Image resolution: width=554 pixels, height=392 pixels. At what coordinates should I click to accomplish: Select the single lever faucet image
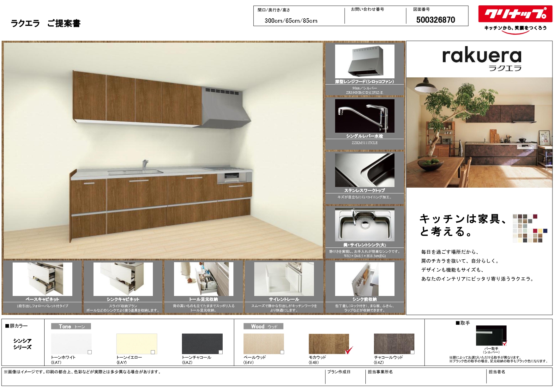pyautogui.click(x=364, y=116)
